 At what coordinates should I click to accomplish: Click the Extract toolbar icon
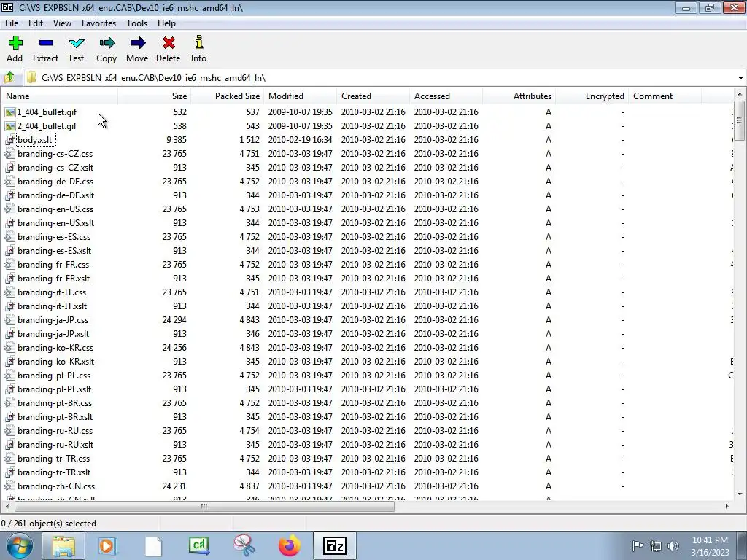point(46,43)
